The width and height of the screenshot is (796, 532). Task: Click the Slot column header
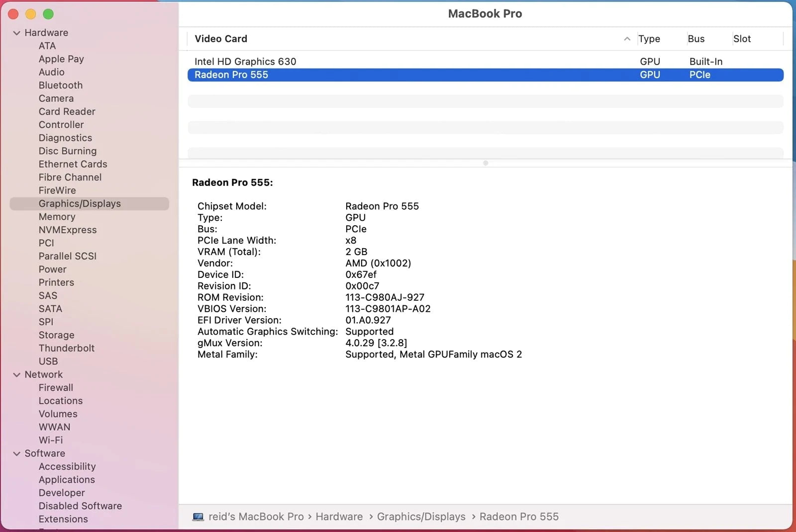[x=741, y=39]
